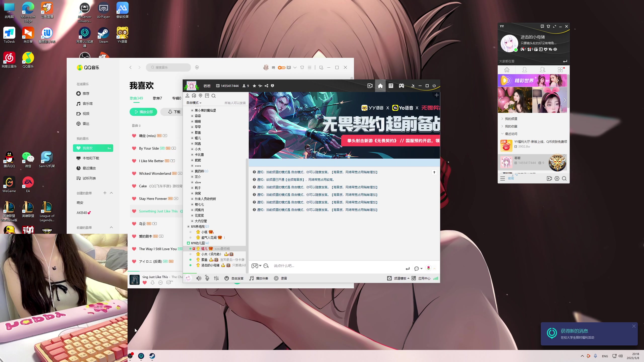Select the 大内总管 sub-channel

click(x=201, y=221)
